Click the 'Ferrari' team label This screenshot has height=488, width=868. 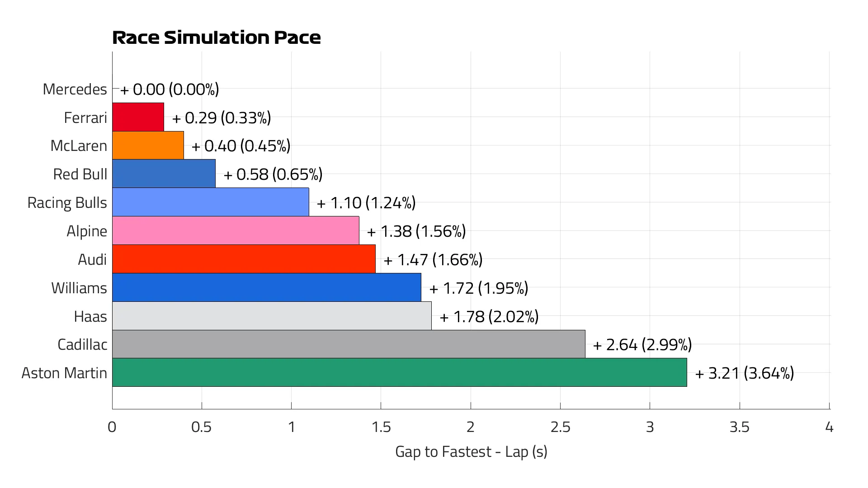(86, 117)
